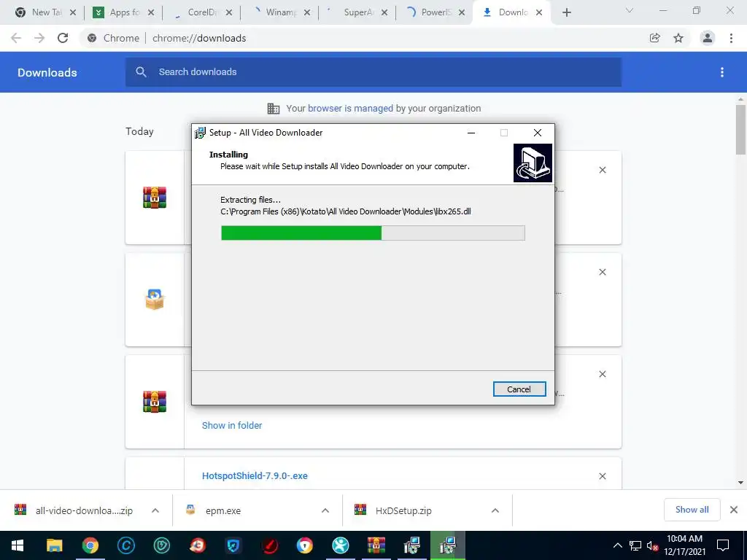The height and width of the screenshot is (560, 747).
Task: Click the setup dialog title bar icon
Action: tap(200, 133)
